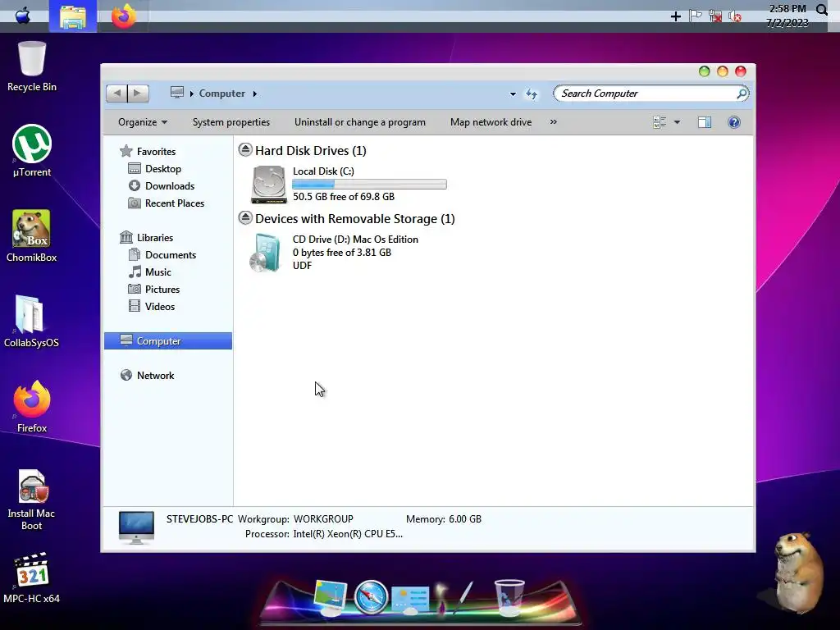Click the change view icon
The width and height of the screenshot is (840, 630).
coord(660,122)
